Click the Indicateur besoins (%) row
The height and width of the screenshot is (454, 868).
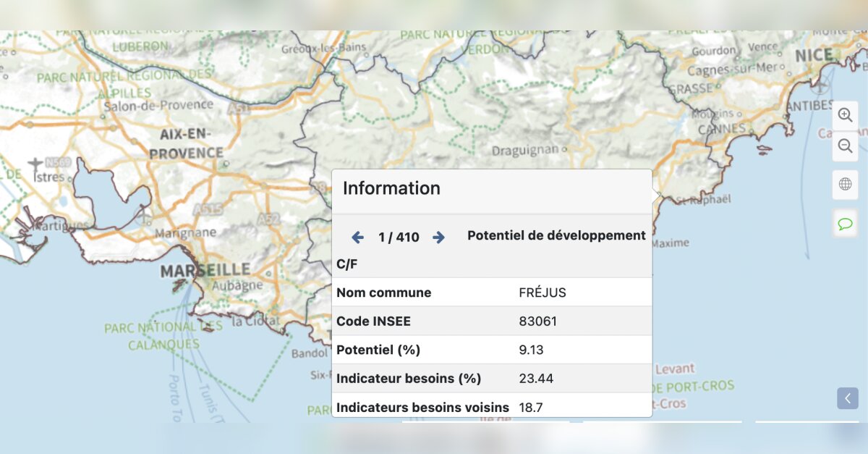(492, 378)
